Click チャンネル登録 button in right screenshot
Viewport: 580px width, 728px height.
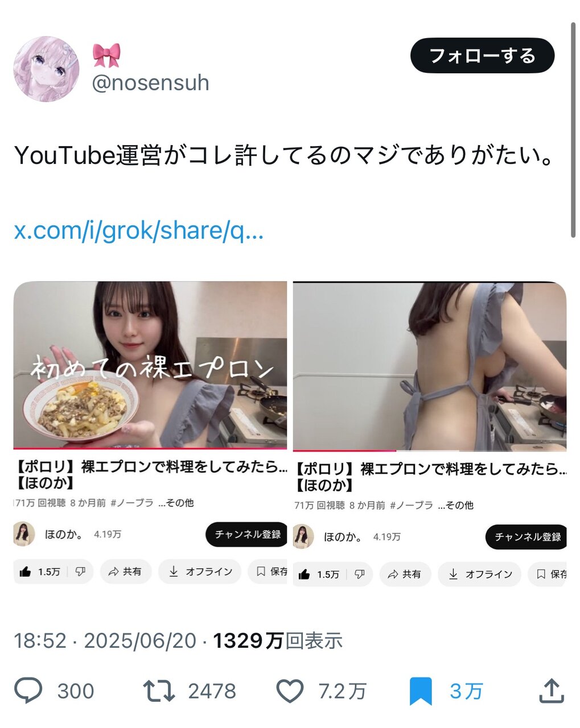click(526, 536)
